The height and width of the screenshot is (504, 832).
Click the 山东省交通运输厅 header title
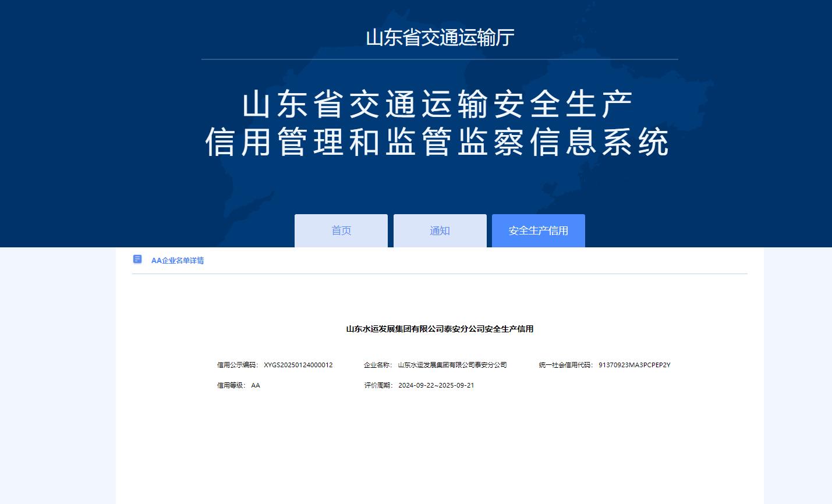point(440,38)
